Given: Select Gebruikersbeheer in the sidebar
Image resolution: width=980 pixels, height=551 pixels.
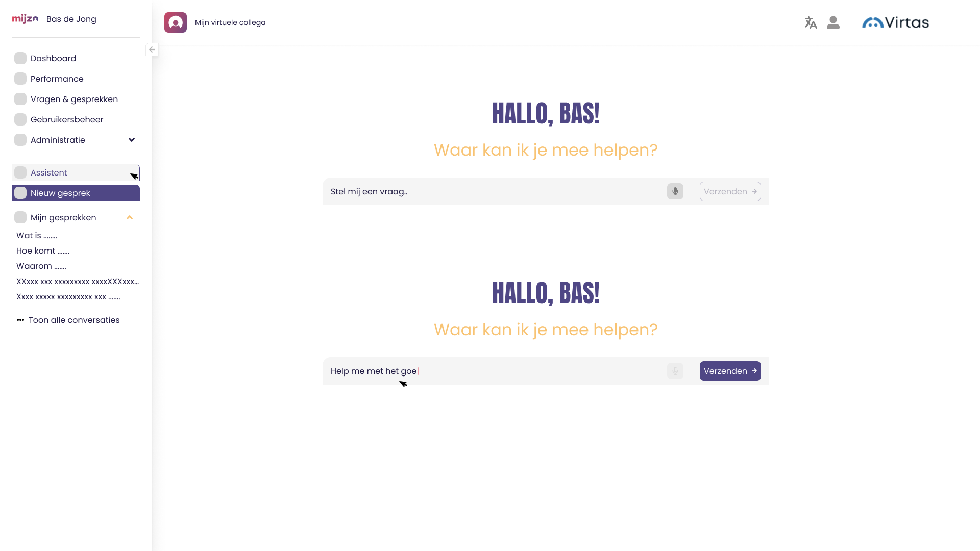Looking at the screenshot, I should coord(67,119).
